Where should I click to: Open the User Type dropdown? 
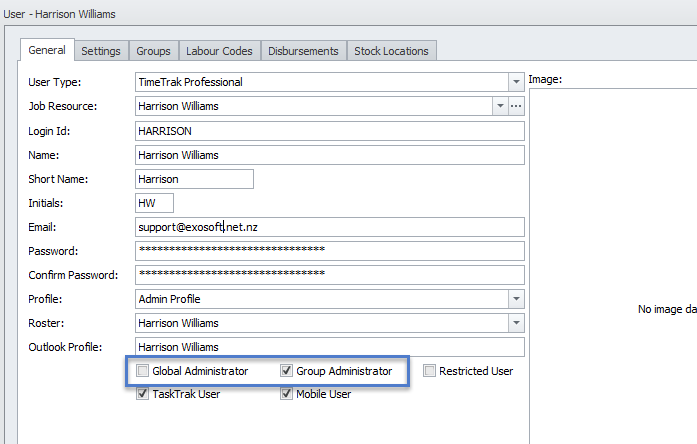click(x=516, y=82)
